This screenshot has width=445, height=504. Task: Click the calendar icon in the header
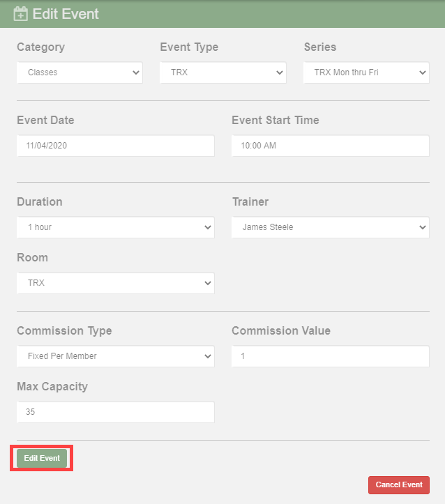pyautogui.click(x=21, y=14)
